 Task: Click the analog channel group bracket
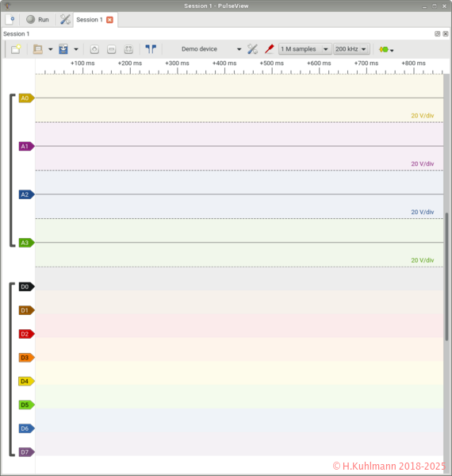click(x=12, y=171)
